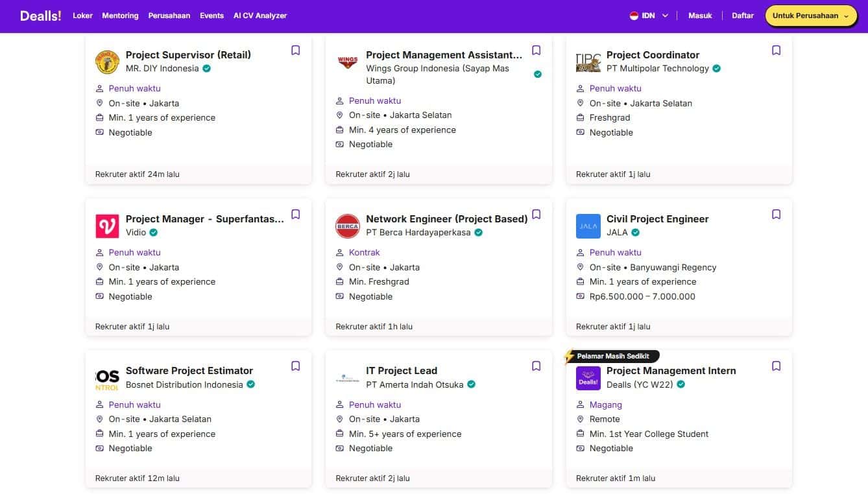Open the Network Engineer (Project Based) title

(x=446, y=219)
